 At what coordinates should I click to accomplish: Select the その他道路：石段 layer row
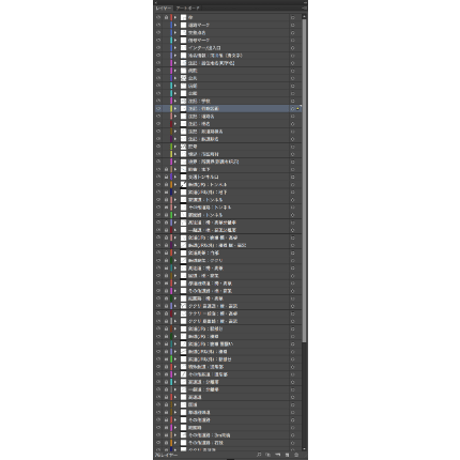click(x=228, y=443)
